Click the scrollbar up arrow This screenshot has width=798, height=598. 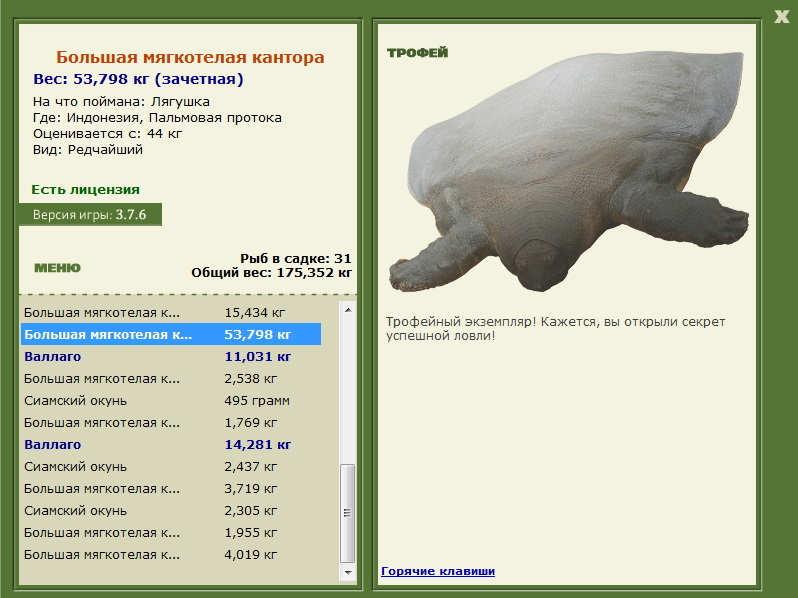[348, 310]
